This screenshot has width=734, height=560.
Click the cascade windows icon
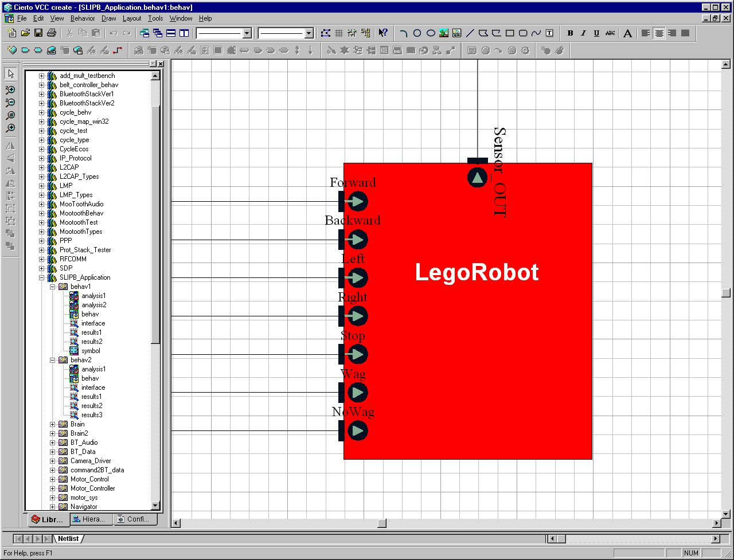(158, 33)
